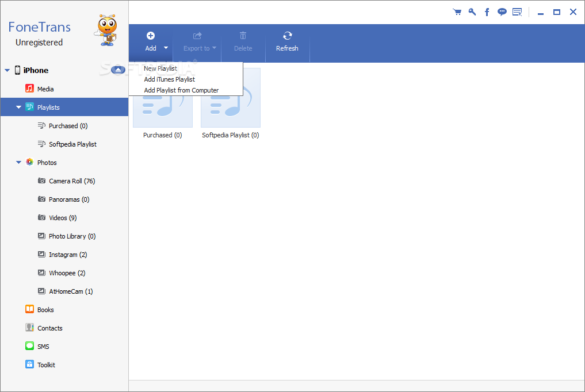Screen dimensions: 585x392
Task: Open the Add dropdown arrow
Action: pos(166,48)
